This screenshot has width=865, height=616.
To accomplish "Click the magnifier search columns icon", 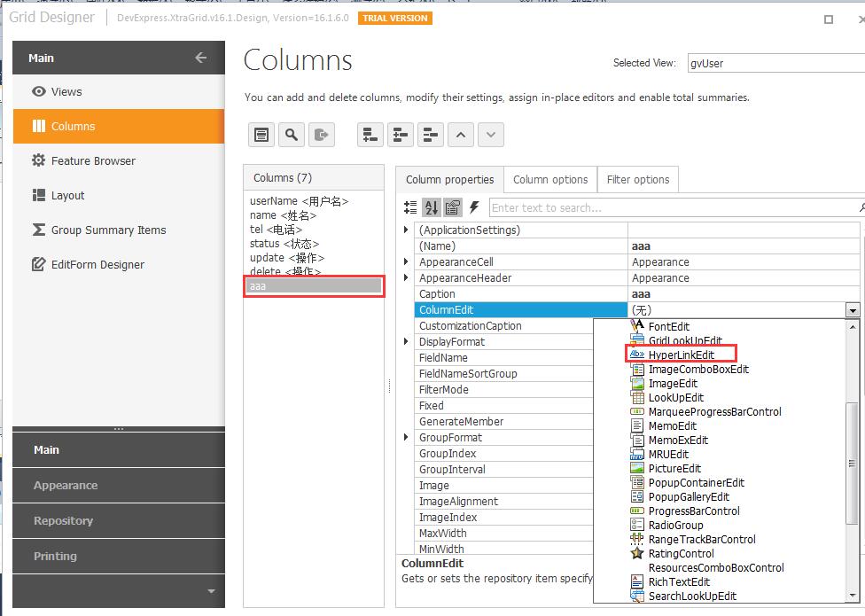I will point(292,135).
